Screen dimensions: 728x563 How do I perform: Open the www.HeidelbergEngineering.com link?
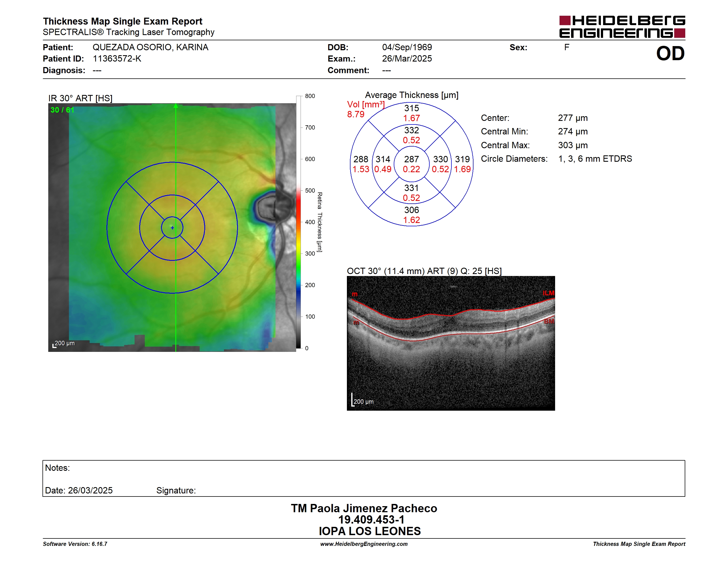point(364,544)
